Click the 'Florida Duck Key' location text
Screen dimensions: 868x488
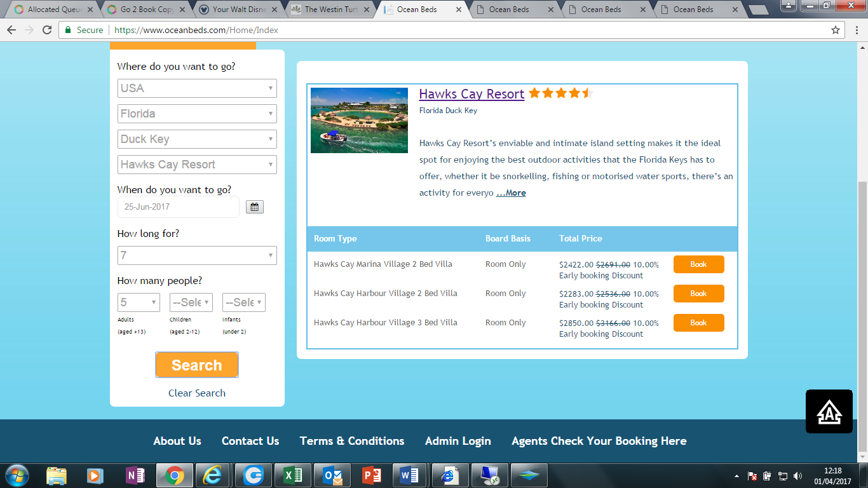(448, 111)
